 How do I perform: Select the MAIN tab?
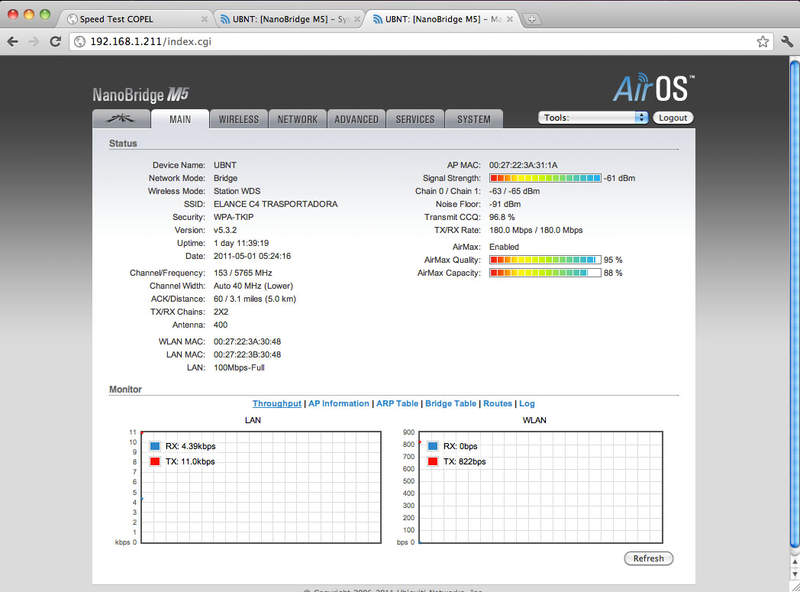click(180, 119)
